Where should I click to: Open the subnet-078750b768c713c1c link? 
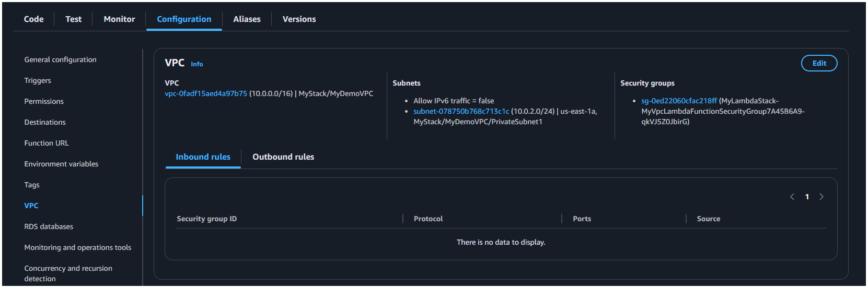461,111
